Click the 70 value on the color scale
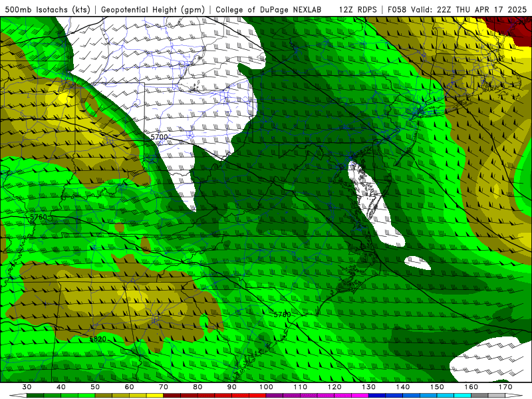Image resolution: width=532 pixels, height=399 pixels. (164, 387)
